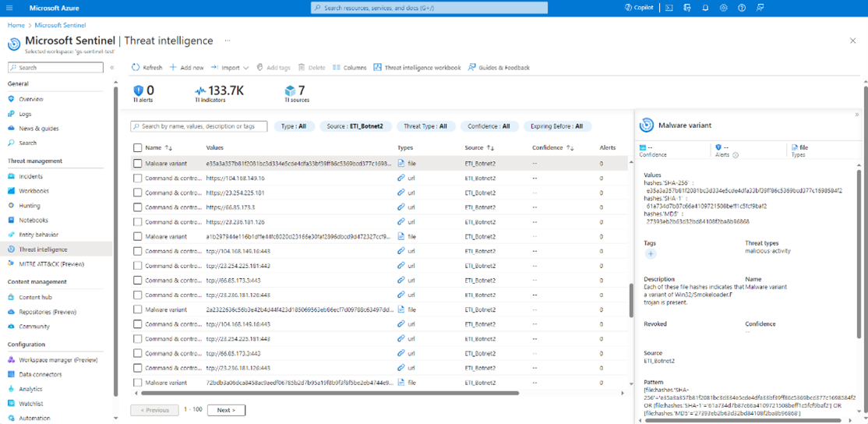This screenshot has height=424, width=868.
Task: Click Microsoft Sentinel breadcrumb link
Action: coord(60,26)
